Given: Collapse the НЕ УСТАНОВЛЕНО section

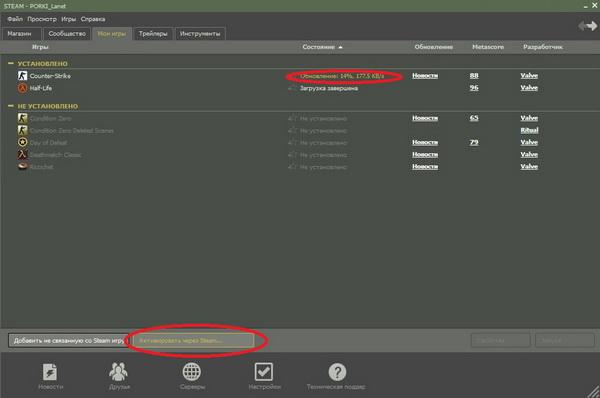Looking at the screenshot, I should pyautogui.click(x=11, y=106).
